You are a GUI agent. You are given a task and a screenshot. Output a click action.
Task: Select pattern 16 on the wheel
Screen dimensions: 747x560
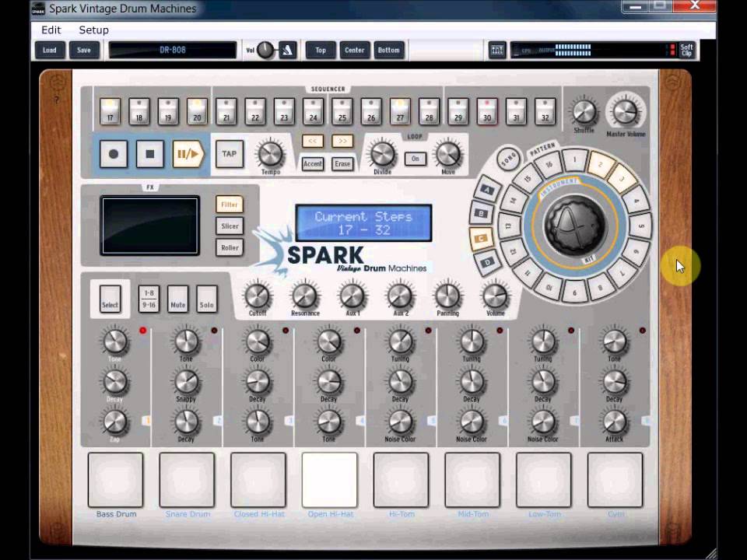[x=549, y=165]
